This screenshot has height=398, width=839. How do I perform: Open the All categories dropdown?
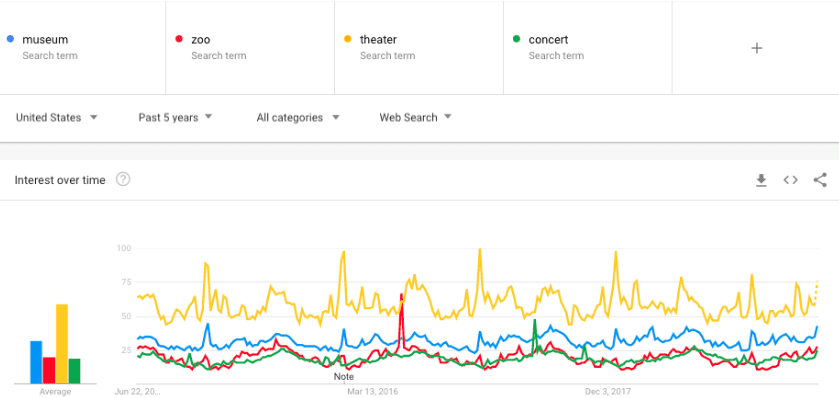(298, 118)
